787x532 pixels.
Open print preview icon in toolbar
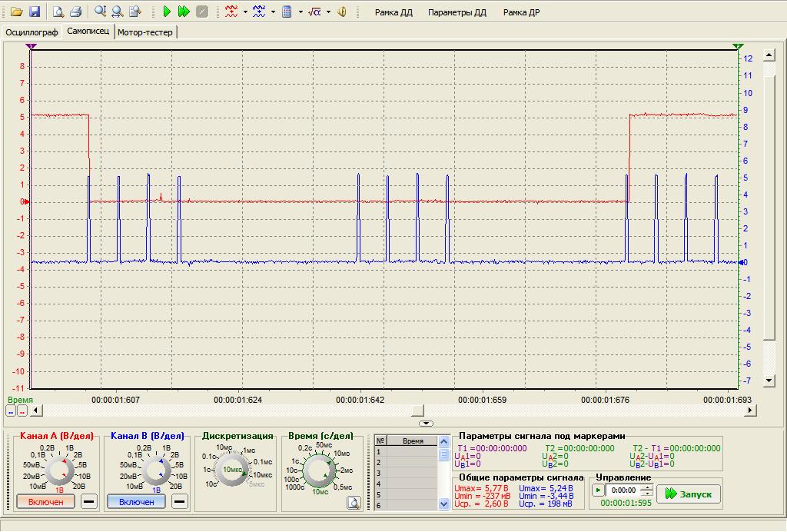pos(58,12)
